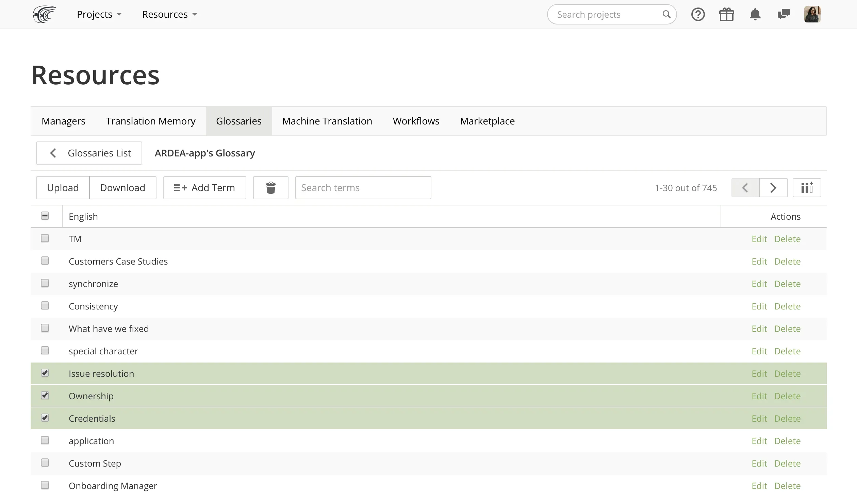Toggle the Credentials term checkbox

45,418
